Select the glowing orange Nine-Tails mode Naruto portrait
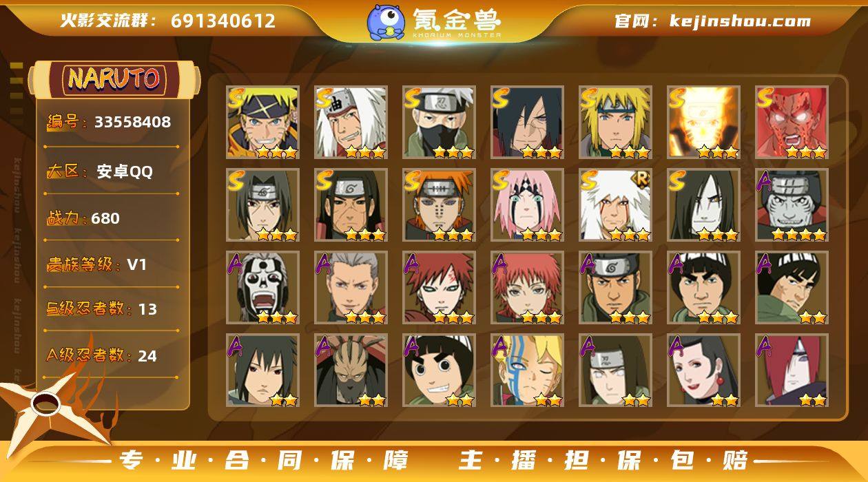 [703, 123]
